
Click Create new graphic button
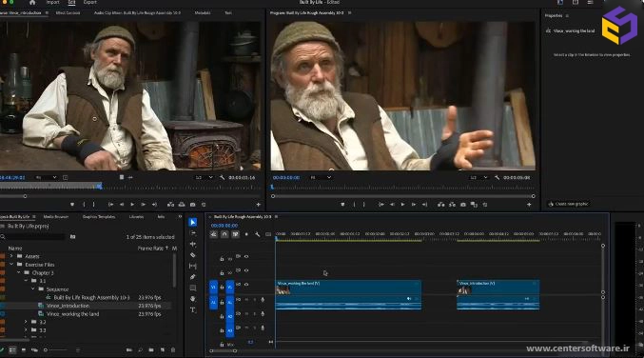point(570,204)
